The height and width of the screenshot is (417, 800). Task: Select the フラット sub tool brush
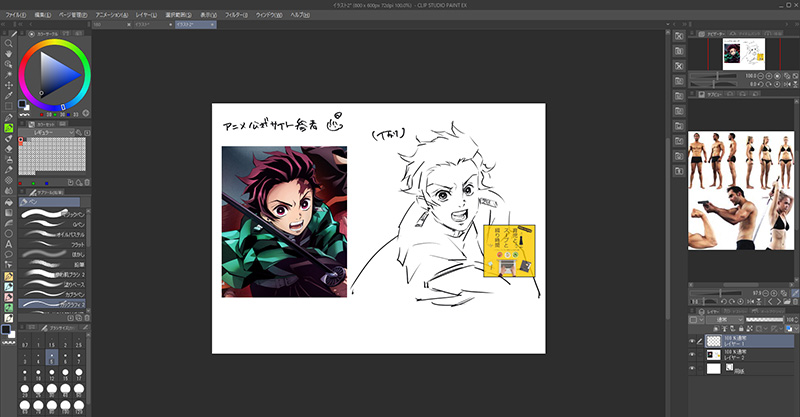[53, 244]
